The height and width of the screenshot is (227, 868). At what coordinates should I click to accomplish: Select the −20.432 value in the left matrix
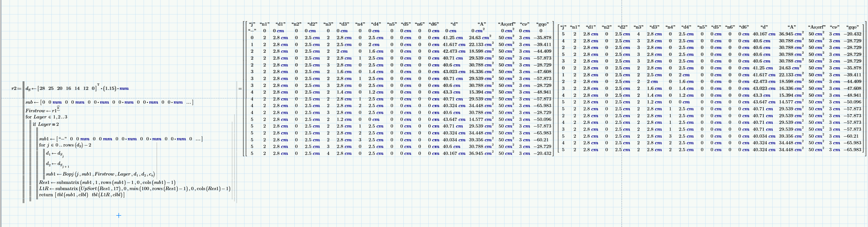(x=542, y=153)
